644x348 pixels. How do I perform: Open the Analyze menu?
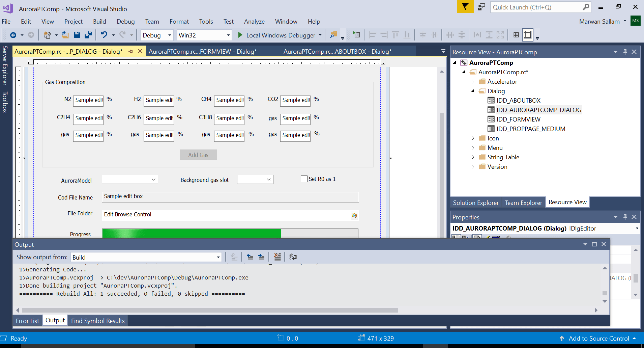254,21
